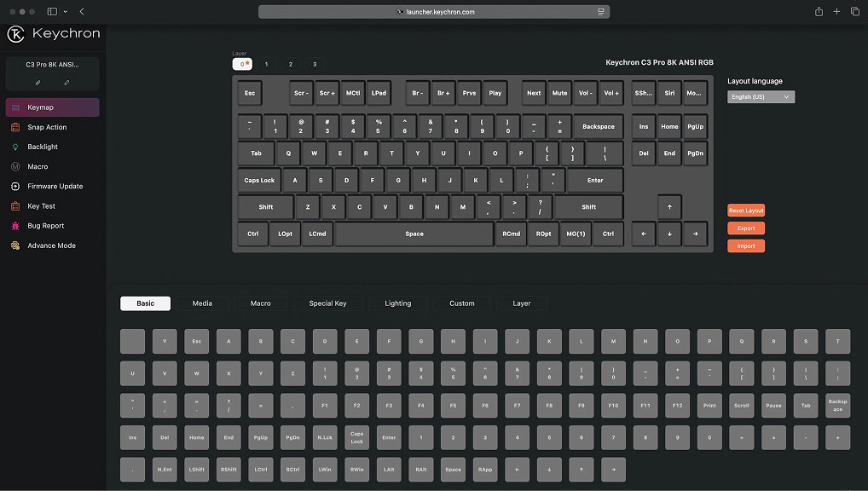Click the Keychron logo icon
Image resolution: width=868 pixels, height=491 pixels.
click(15, 34)
